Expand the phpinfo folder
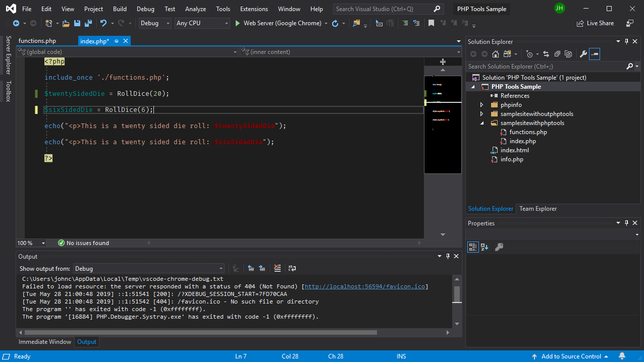 click(x=481, y=105)
